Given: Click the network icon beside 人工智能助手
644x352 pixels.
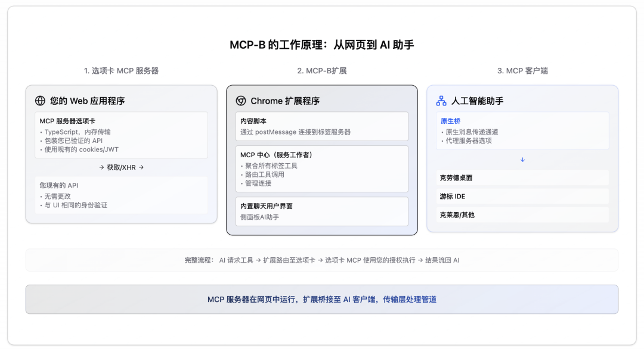Looking at the screenshot, I should click(x=441, y=101).
